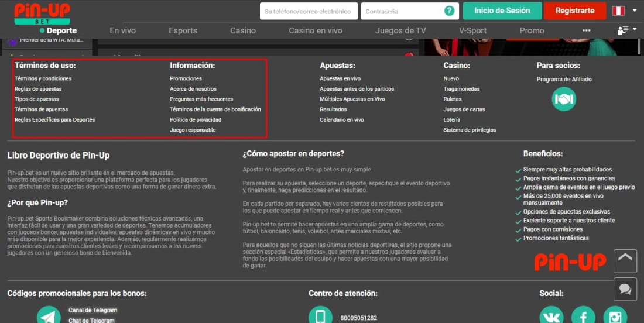Open Juego responsable link
644x323 pixels.
coord(193,130)
